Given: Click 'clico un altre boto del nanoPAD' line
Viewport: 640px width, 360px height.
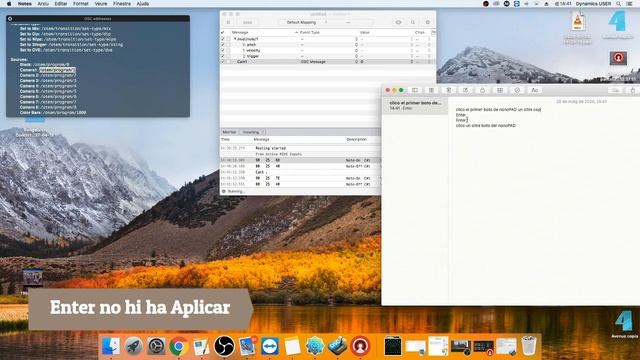Looking at the screenshot, I should tap(486, 126).
